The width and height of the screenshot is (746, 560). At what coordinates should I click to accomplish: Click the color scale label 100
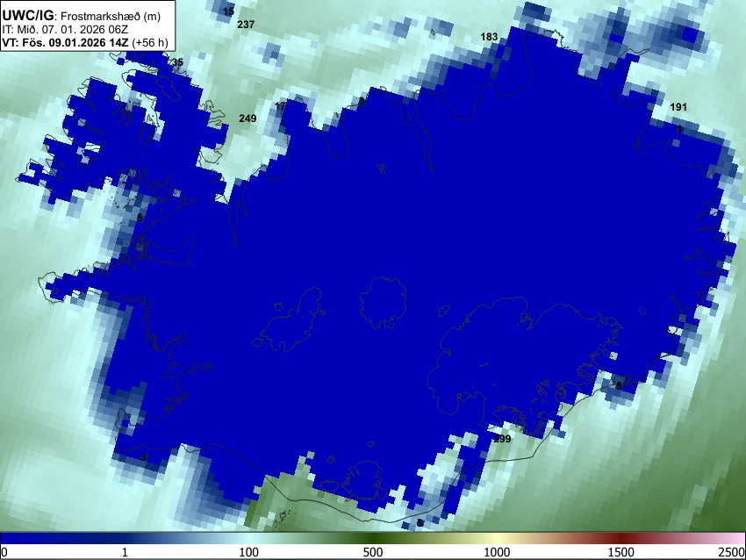248,552
